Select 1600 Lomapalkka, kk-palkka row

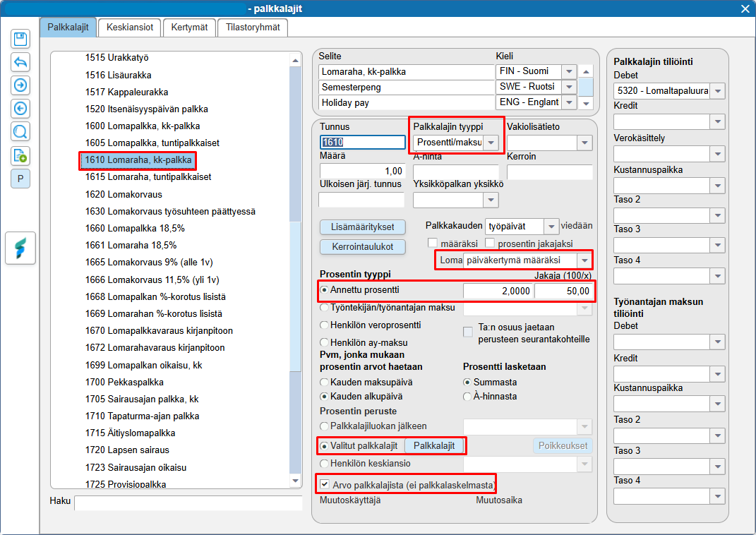coord(142,126)
